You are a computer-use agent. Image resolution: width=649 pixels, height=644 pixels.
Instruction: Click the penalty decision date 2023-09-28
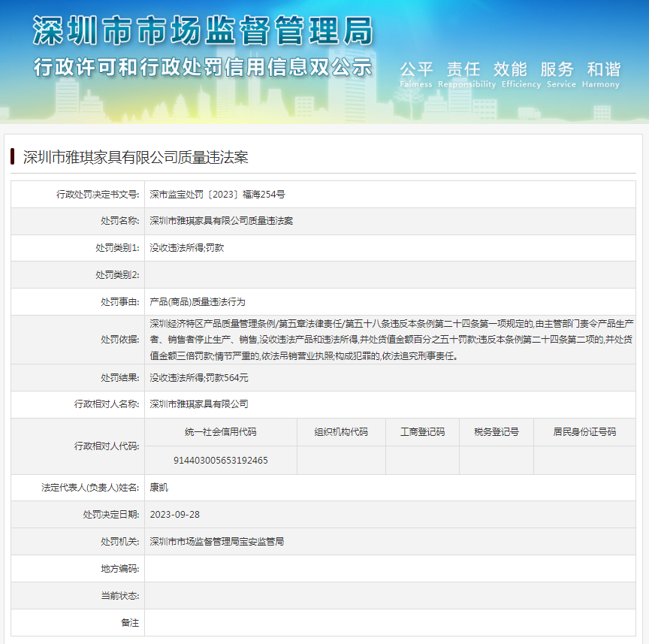tap(175, 514)
